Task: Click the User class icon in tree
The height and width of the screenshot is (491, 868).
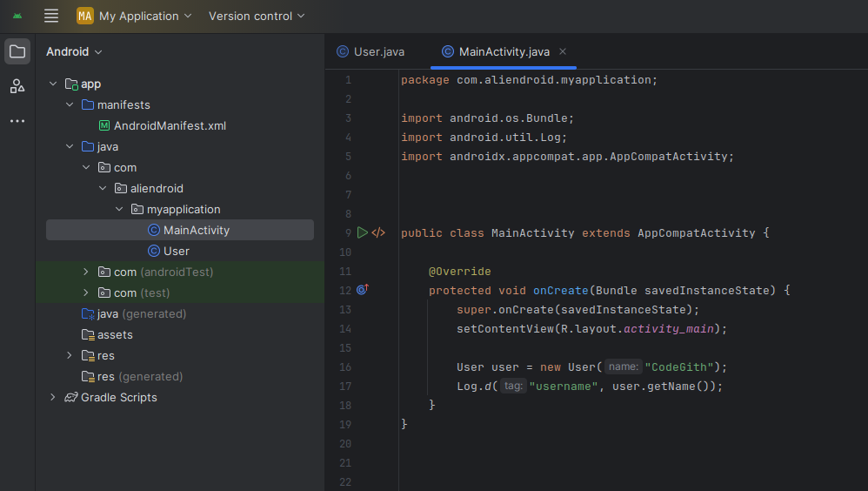Action: (x=154, y=251)
